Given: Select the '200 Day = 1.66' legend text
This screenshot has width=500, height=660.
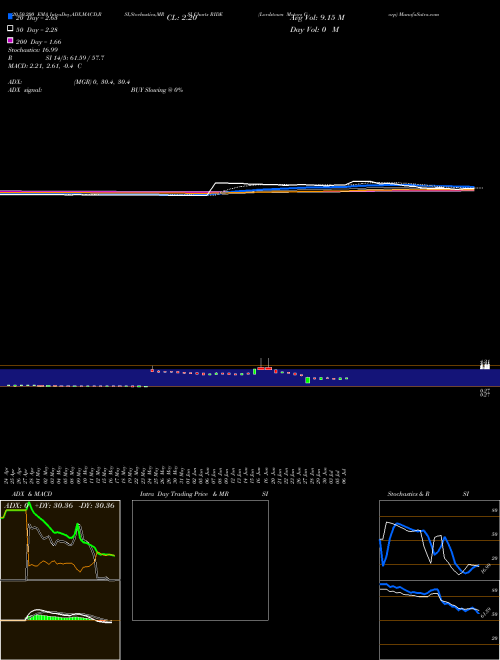Looking at the screenshot, I should (x=38, y=42).
